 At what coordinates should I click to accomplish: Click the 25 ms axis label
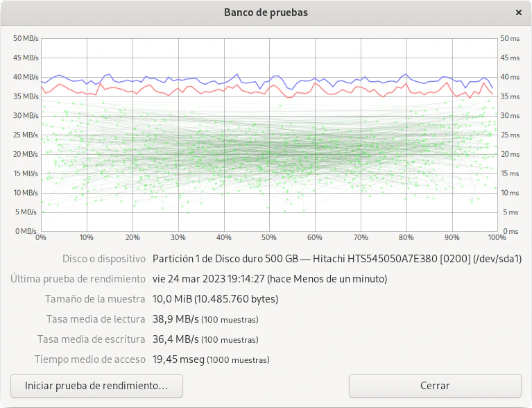(509, 135)
